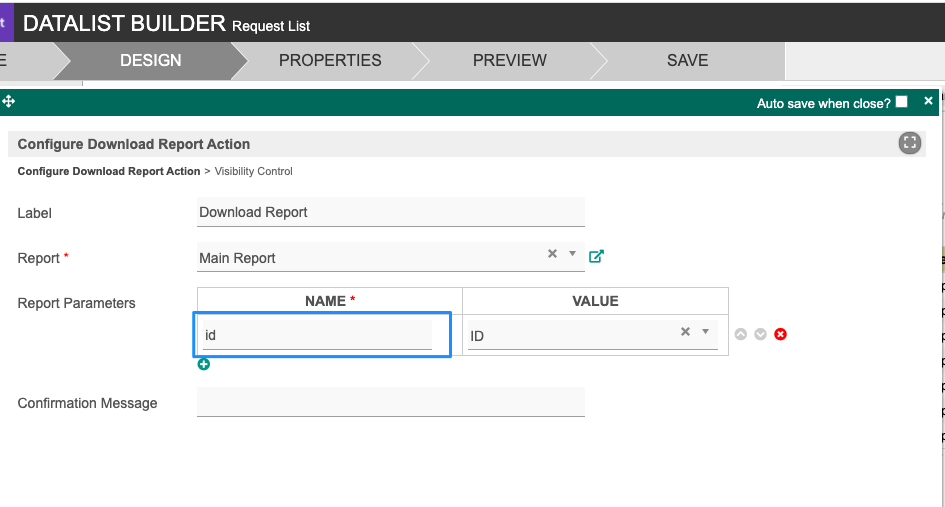Close the configuration dialog with X

928,101
